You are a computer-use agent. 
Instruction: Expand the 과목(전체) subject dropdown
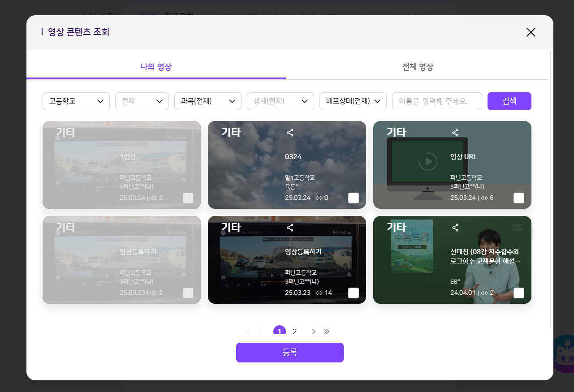(x=208, y=101)
